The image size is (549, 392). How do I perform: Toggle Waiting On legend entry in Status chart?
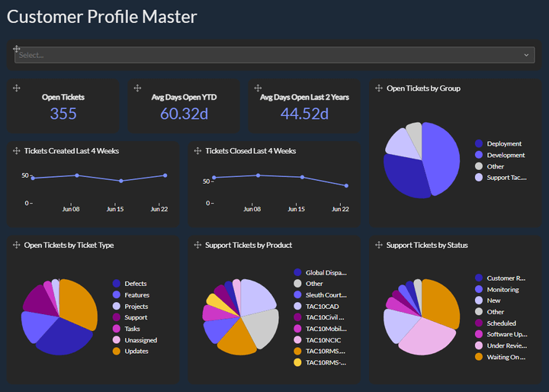tap(506, 357)
